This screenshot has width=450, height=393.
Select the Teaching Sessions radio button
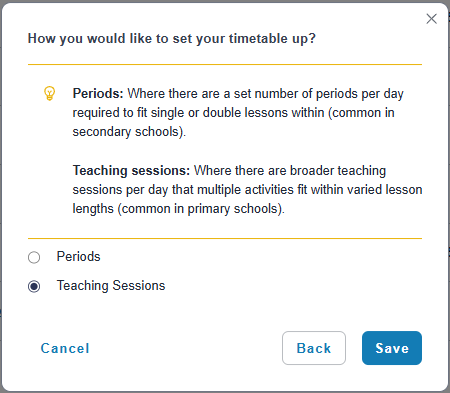coord(34,286)
